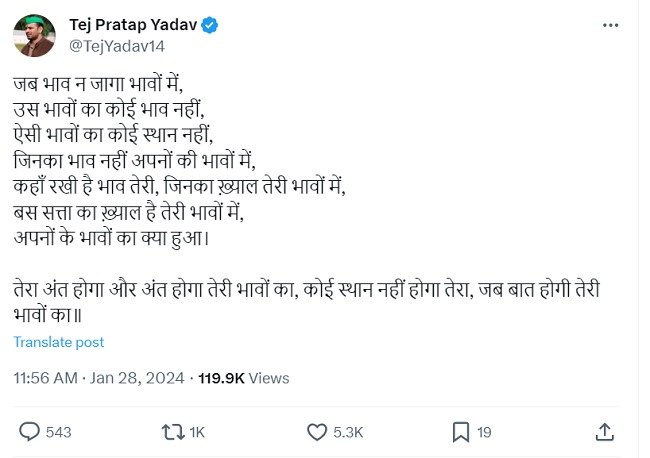Screen dimensions: 650x458
Task: Open the 119.9K Views count
Action: (x=244, y=378)
